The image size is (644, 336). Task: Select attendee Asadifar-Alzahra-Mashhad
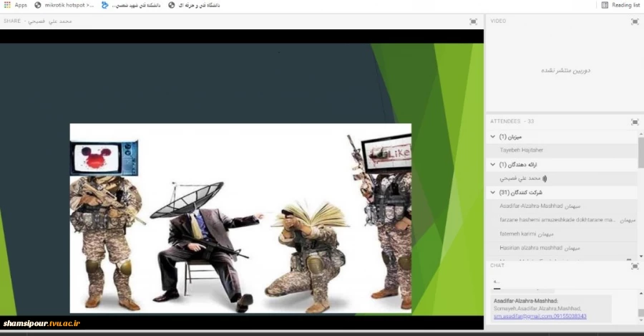(562, 206)
